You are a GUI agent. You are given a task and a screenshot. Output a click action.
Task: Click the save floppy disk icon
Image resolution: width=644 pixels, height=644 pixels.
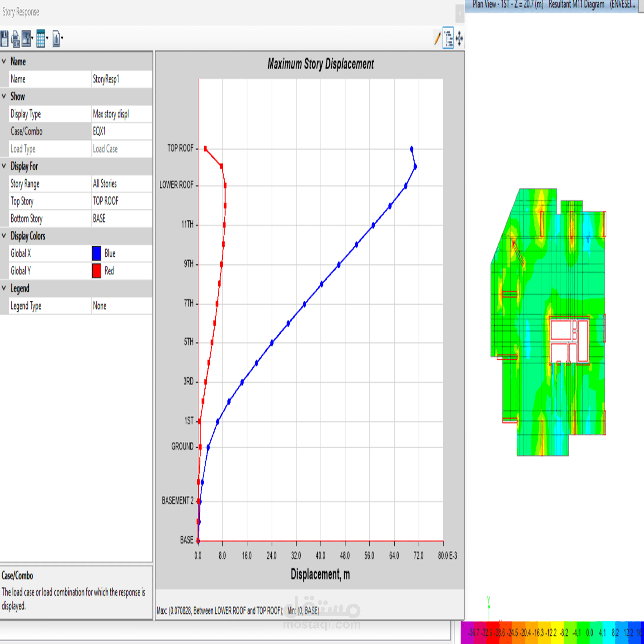4,38
